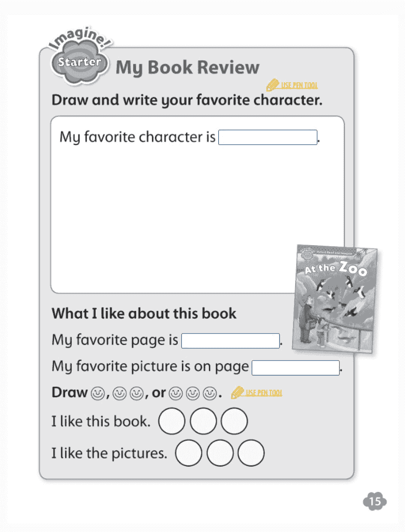Screen dimensions: 405x532
Task: Select first circle for I like this book
Action: point(172,421)
